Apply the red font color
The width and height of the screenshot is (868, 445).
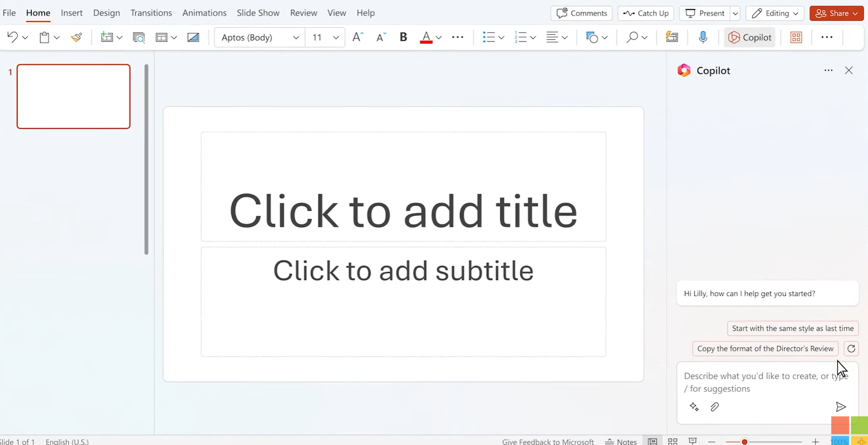coord(426,37)
